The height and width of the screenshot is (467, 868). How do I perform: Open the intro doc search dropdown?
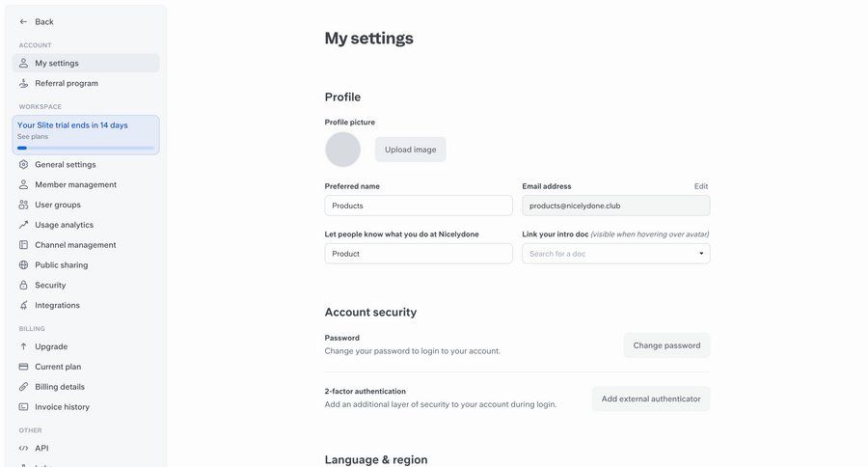(x=615, y=254)
